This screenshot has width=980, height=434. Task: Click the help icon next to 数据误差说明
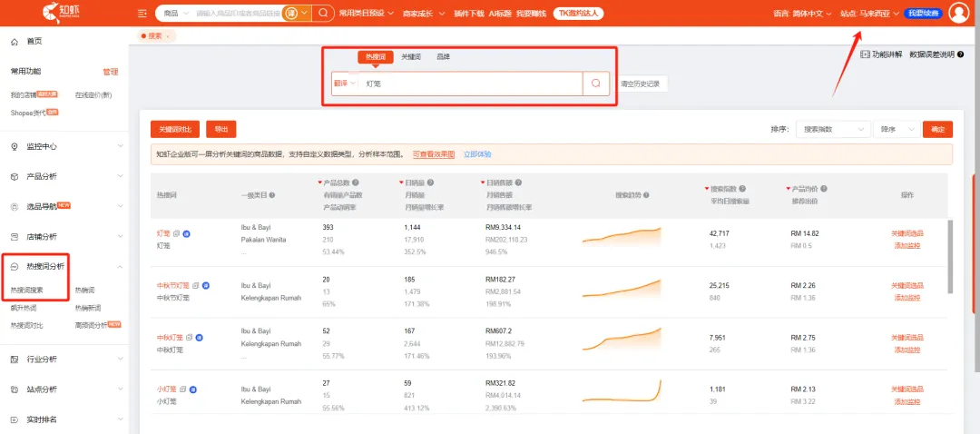tap(961, 54)
